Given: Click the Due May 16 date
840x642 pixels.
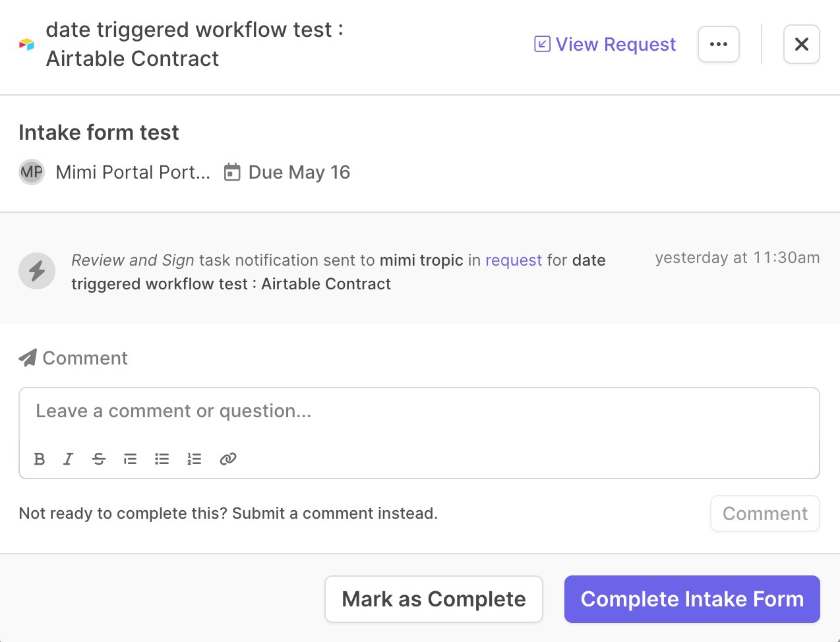Looking at the screenshot, I should click(x=299, y=173).
